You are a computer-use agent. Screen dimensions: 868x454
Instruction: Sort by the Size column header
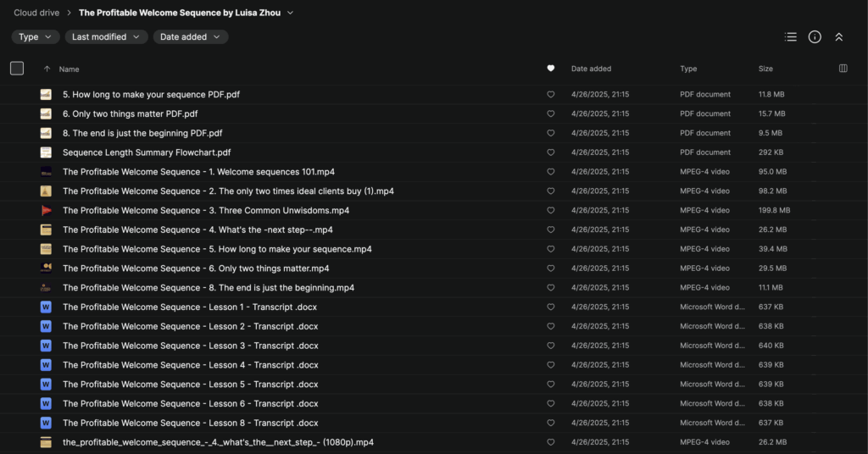(x=767, y=69)
